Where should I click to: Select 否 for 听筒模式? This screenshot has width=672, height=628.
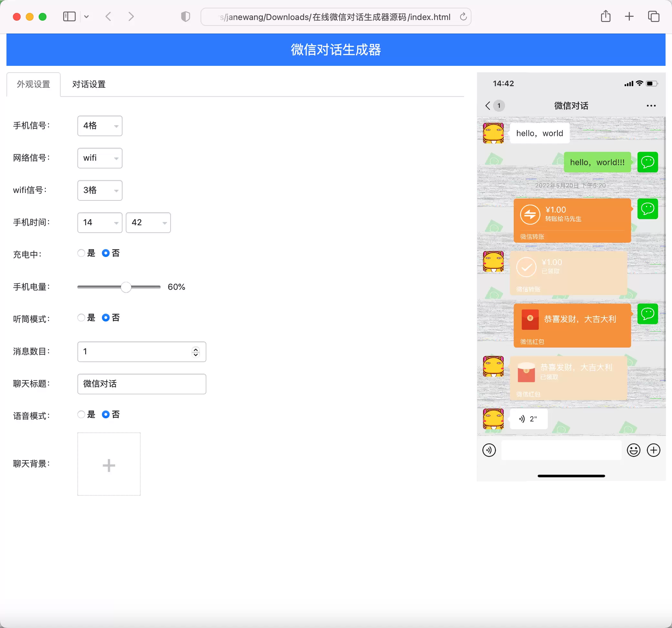click(105, 318)
